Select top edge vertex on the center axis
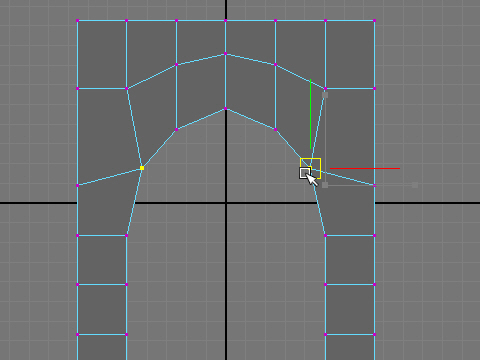 226,21
